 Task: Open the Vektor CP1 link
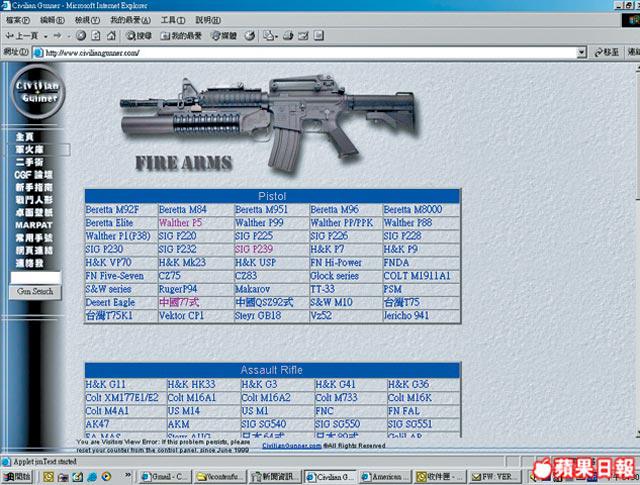pyautogui.click(x=181, y=316)
